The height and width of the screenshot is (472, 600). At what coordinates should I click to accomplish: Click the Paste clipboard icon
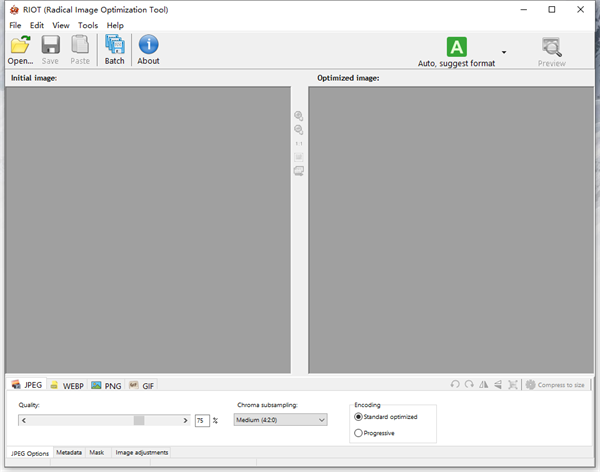tap(80, 50)
